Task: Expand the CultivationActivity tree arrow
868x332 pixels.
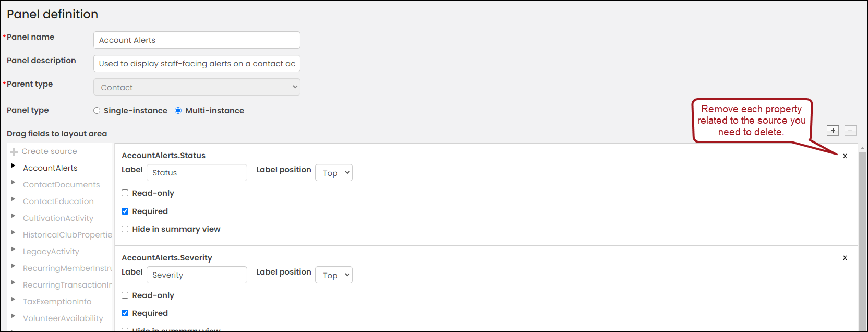Action: point(13,216)
